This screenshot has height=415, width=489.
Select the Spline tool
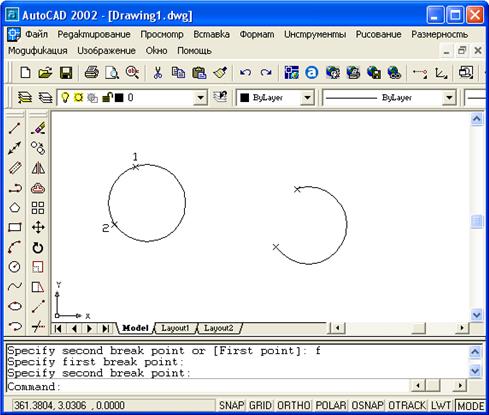(15, 286)
